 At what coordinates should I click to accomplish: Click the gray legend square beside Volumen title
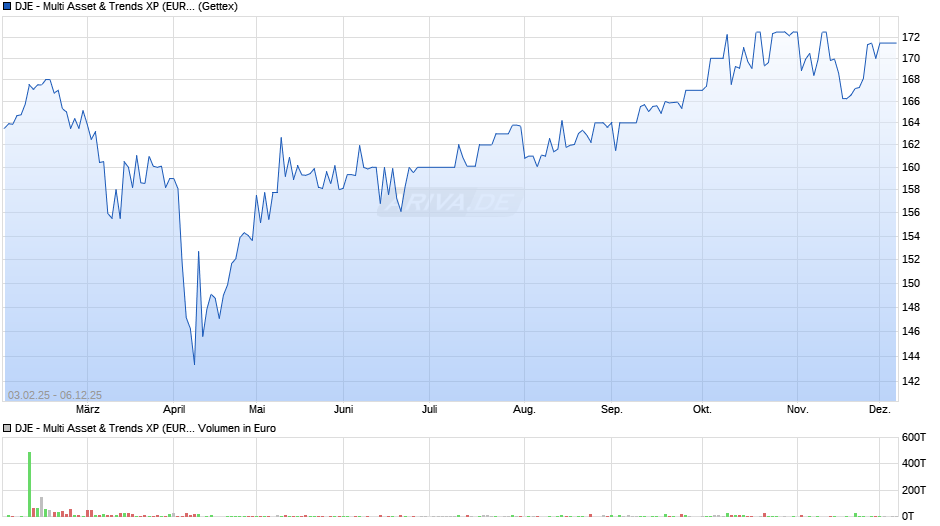(7, 428)
